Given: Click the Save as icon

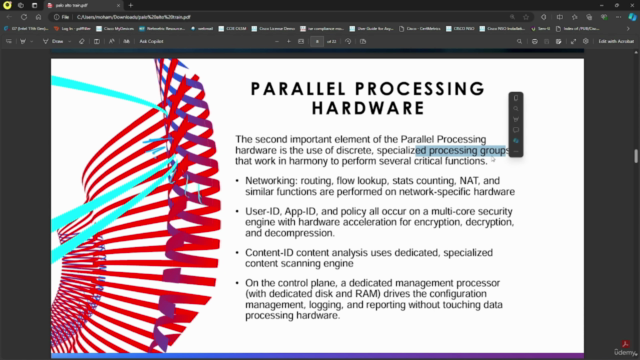Looking at the screenshot, I should pyautogui.click(x=558, y=41).
